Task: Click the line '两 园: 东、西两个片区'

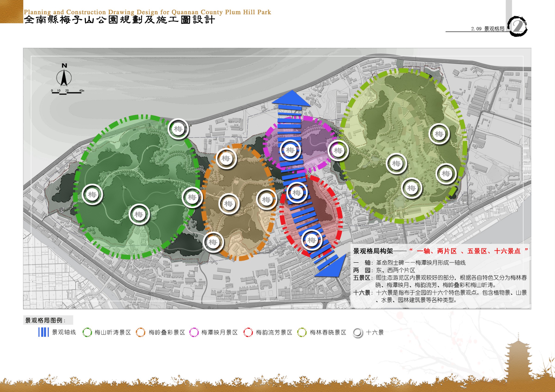Action: pyautogui.click(x=384, y=270)
